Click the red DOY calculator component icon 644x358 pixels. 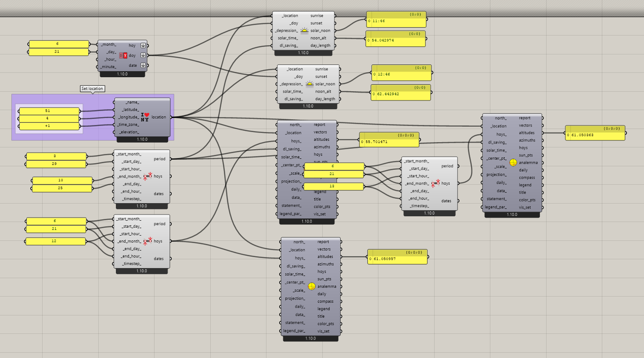coord(123,56)
